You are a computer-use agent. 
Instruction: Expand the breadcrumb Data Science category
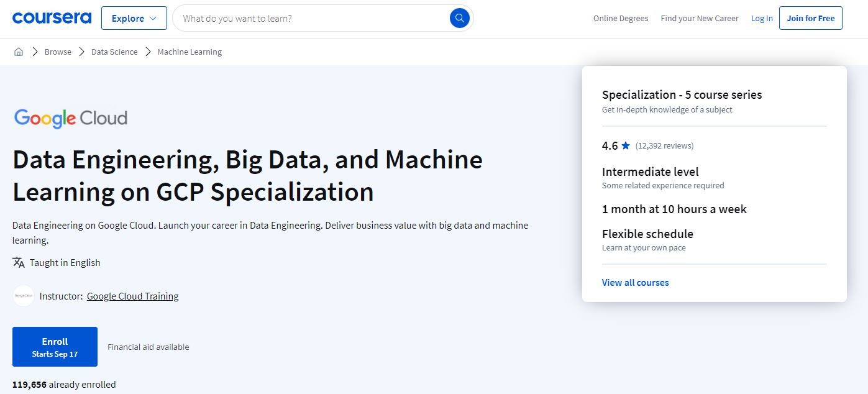coord(114,52)
